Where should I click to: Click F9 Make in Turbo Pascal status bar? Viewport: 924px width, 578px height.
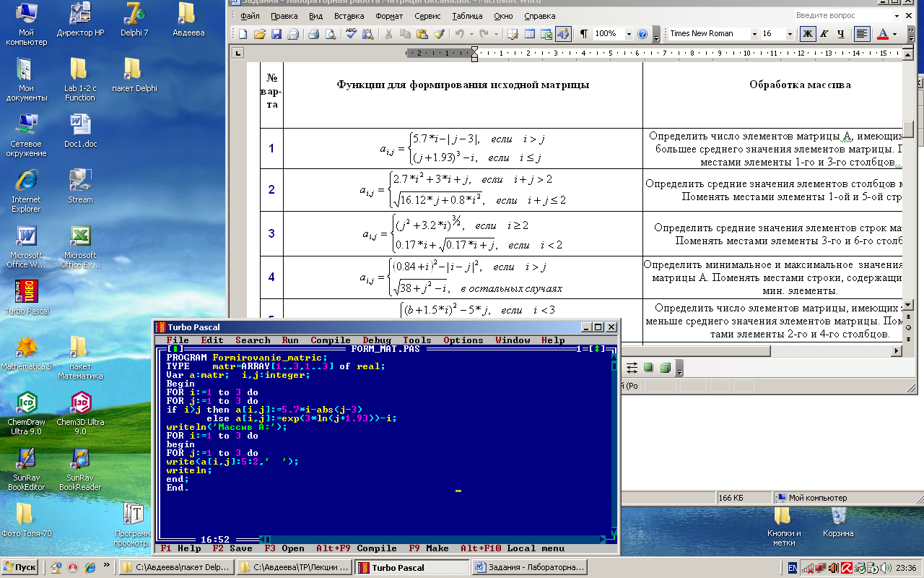(430, 548)
